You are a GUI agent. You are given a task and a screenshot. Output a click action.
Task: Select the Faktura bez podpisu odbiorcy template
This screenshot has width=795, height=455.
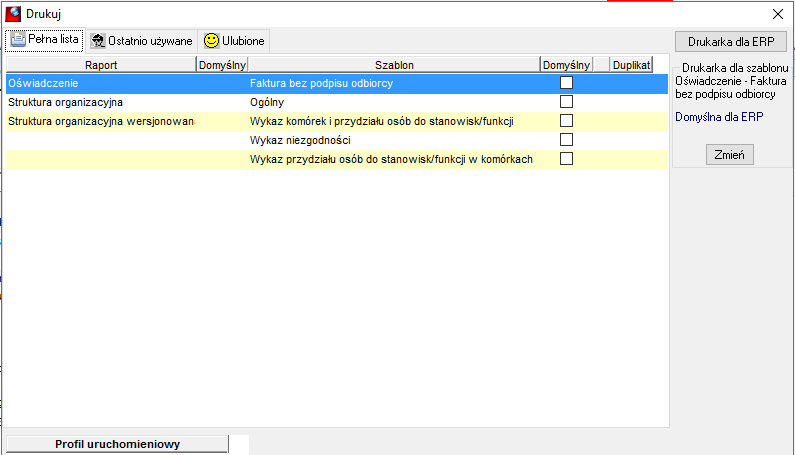point(321,83)
